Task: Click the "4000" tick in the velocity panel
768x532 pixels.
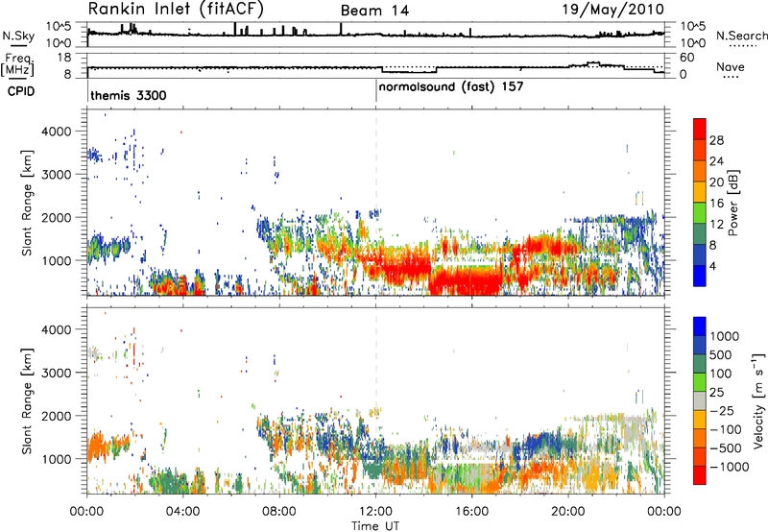Action: [x=57, y=329]
